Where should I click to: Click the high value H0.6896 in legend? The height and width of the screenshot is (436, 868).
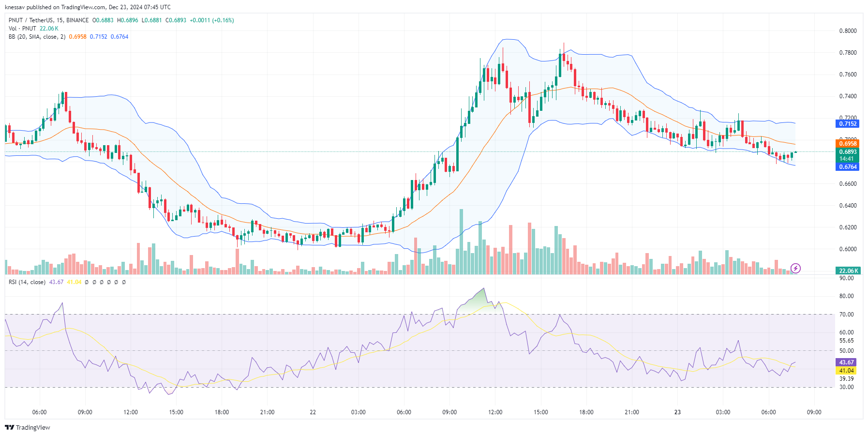point(128,20)
